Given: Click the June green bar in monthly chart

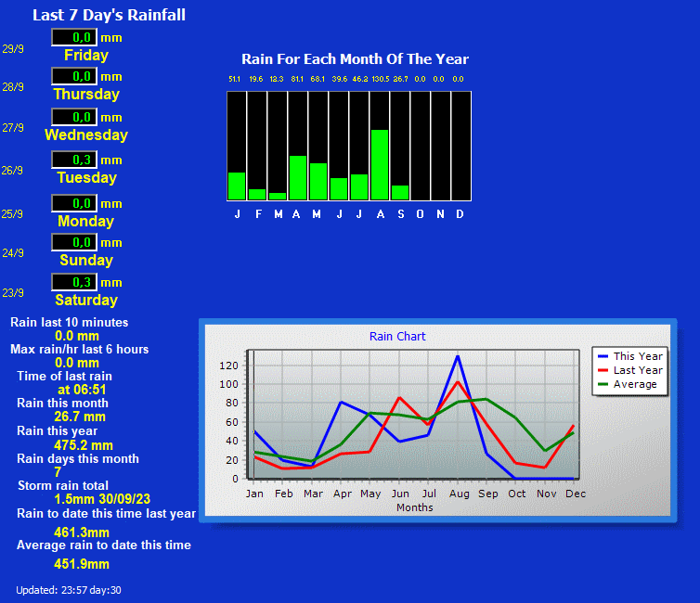Looking at the screenshot, I should click(339, 188).
